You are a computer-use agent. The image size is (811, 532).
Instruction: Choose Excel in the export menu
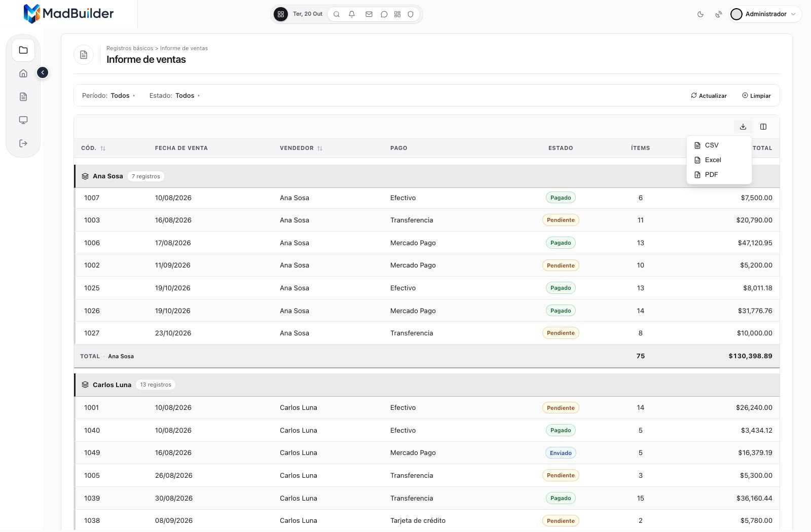(x=719, y=160)
